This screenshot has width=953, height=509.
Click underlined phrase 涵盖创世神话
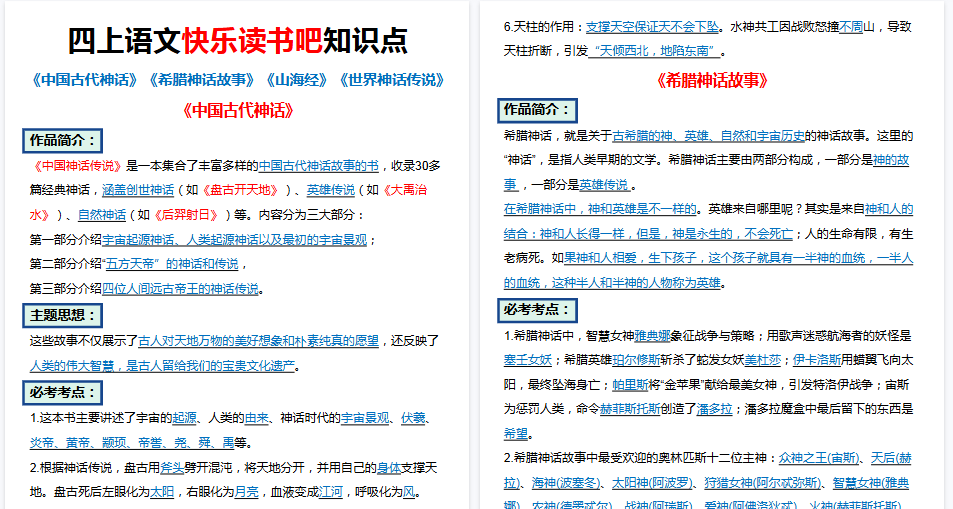point(138,190)
